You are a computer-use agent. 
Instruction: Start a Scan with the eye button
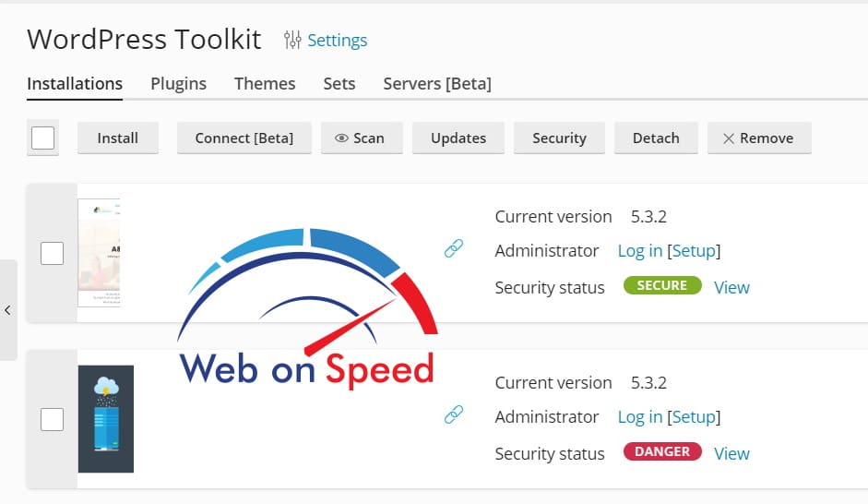362,138
